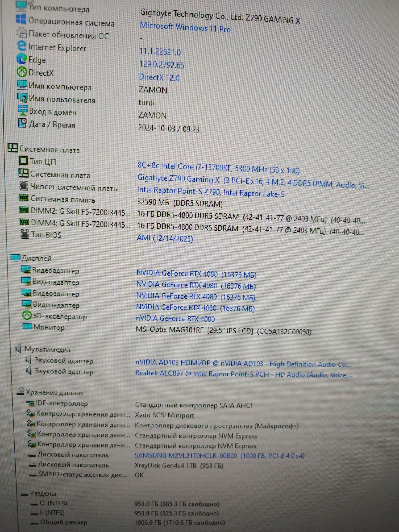Click the CPU icon beside Тип ЦП

[x=23, y=160]
